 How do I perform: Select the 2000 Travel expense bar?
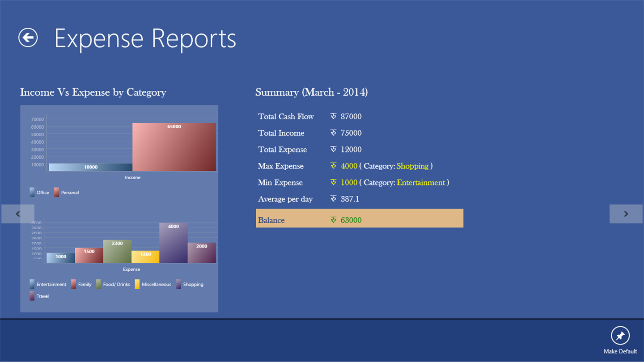tap(202, 253)
